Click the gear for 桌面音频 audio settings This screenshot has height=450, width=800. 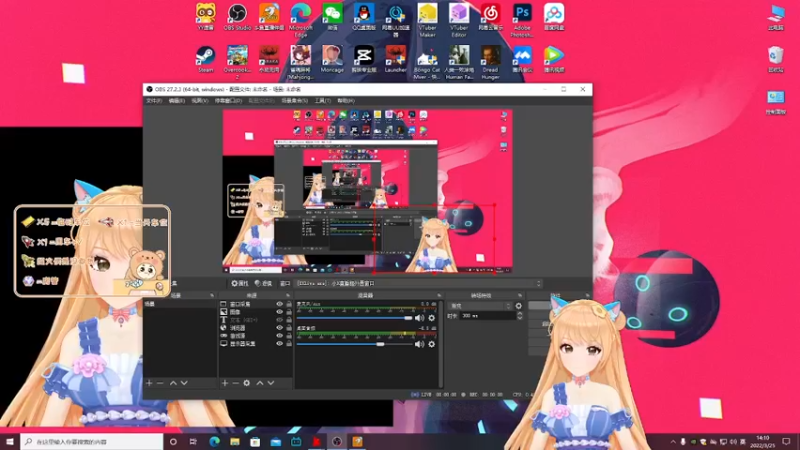tap(432, 344)
